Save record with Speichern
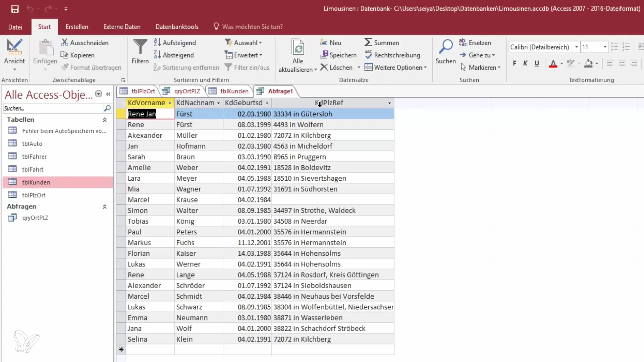Image resolution: width=644 pixels, height=362 pixels. [x=338, y=55]
